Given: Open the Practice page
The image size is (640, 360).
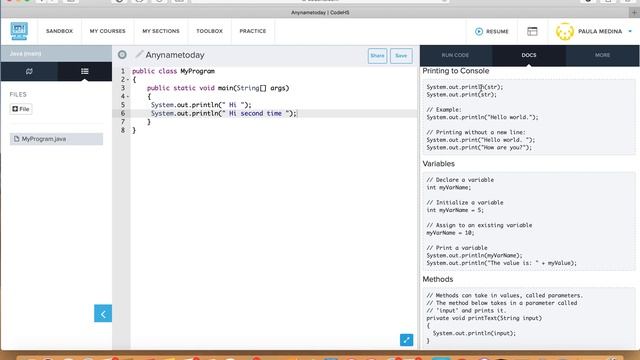Looking at the screenshot, I should tap(253, 31).
